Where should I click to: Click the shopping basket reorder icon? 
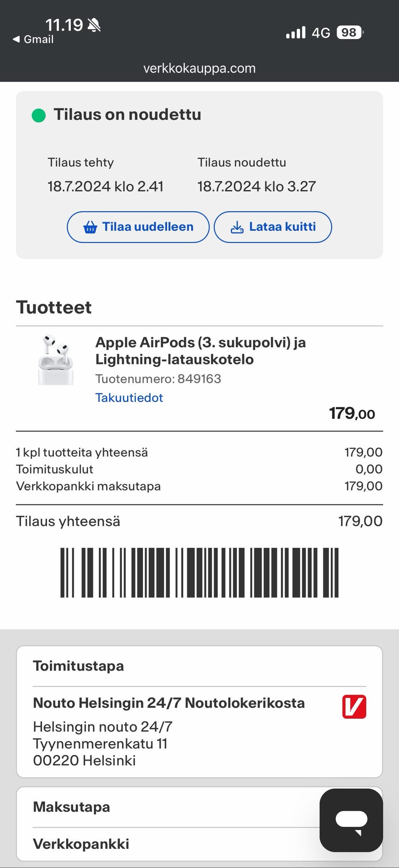coord(90,227)
